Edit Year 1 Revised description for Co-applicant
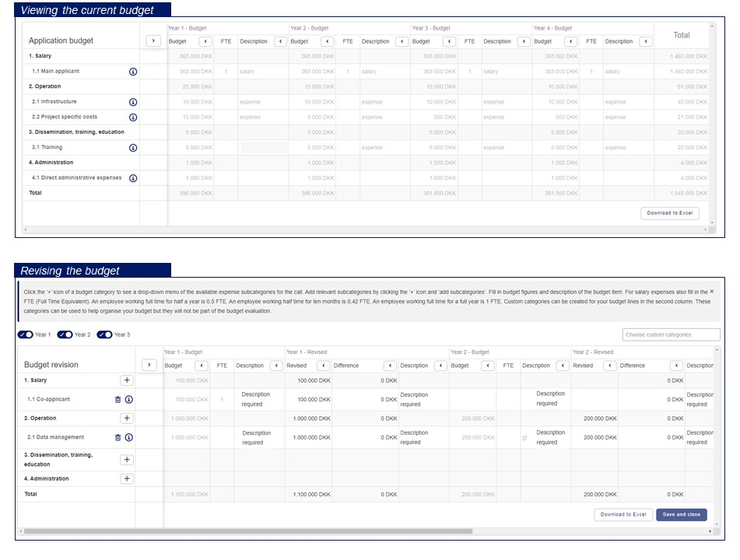The height and width of the screenshot is (560, 740). point(423,400)
